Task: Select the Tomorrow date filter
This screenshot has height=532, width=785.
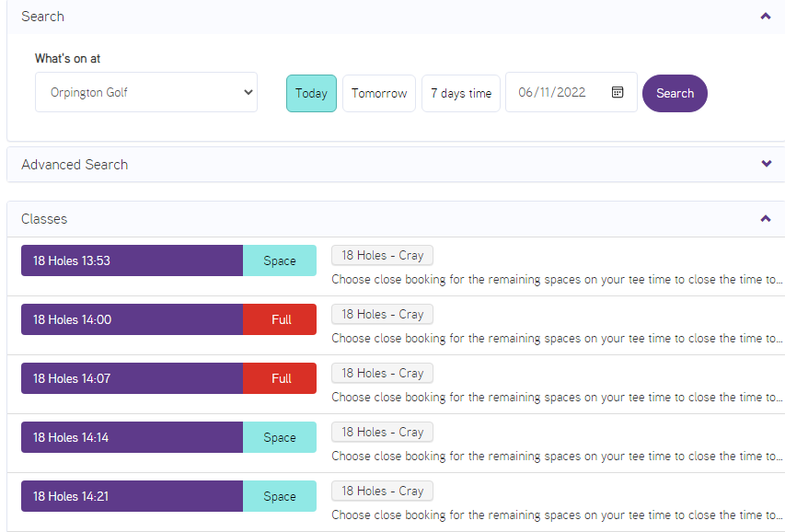Action: (379, 93)
